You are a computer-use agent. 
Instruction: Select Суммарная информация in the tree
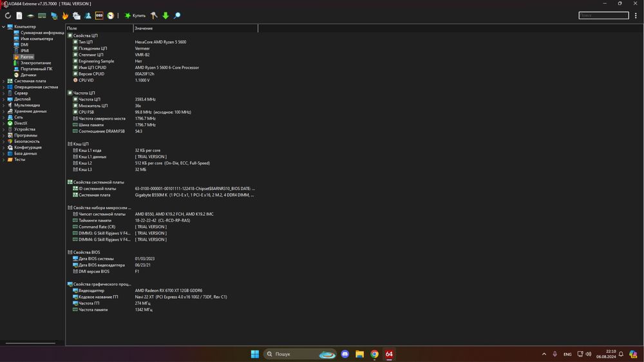click(43, 32)
